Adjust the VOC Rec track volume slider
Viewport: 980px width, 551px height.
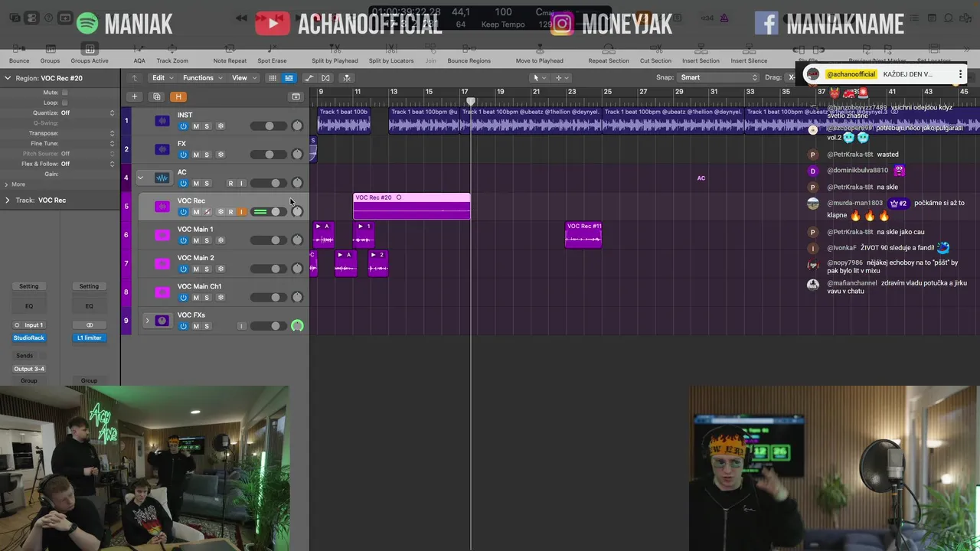coord(269,212)
